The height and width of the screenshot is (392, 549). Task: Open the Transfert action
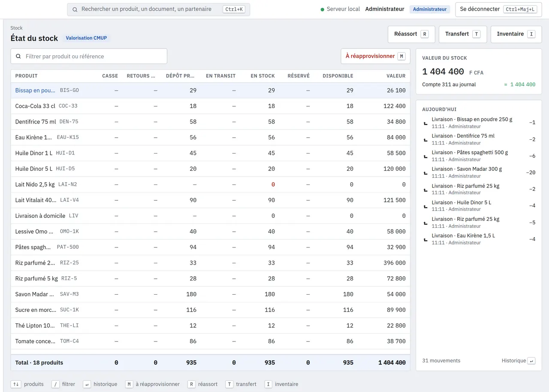coord(463,34)
